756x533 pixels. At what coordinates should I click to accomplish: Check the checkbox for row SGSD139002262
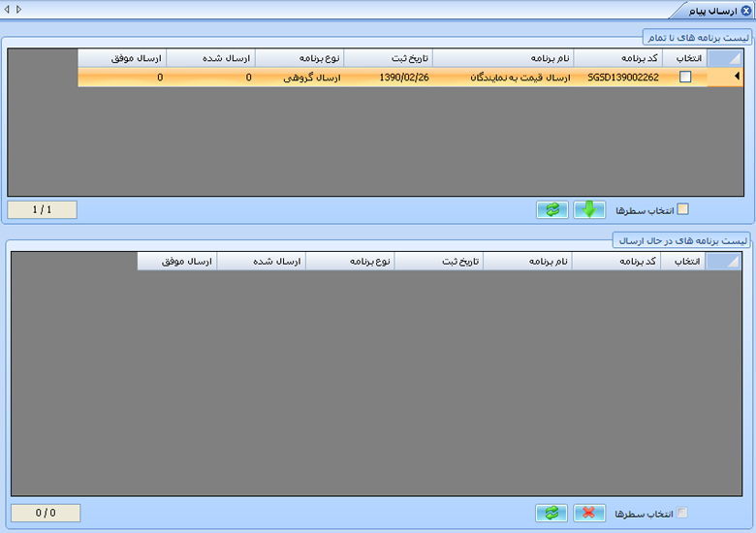[x=685, y=77]
